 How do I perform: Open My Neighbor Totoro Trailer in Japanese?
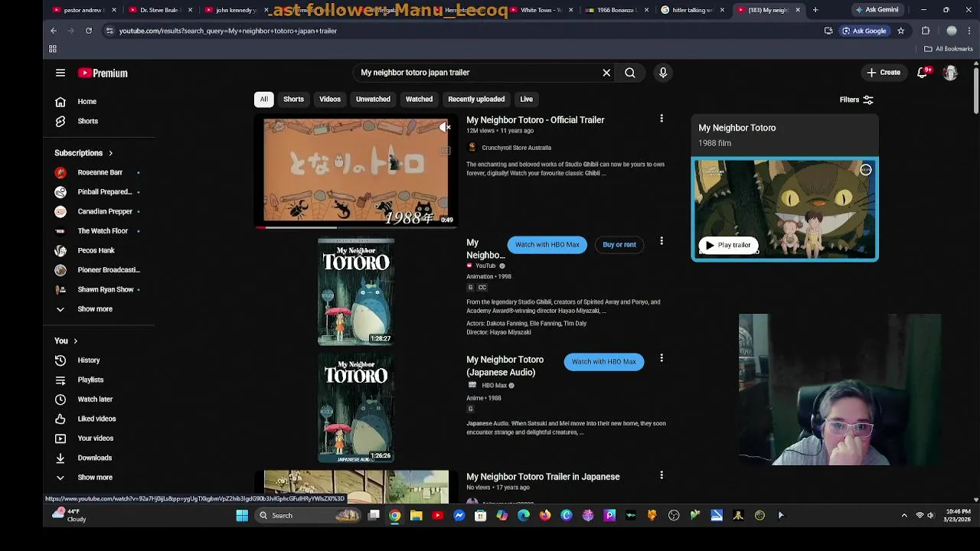click(543, 477)
